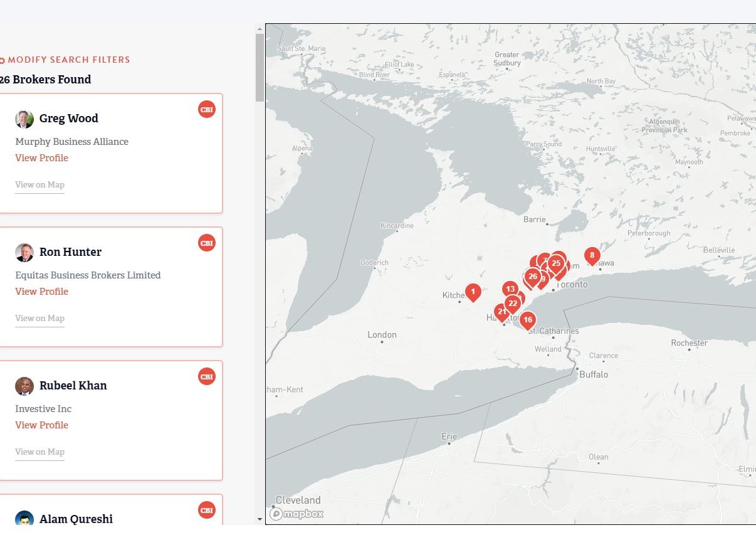Select map marker number 8 near Oshawa
This screenshot has width=756, height=540.
click(x=592, y=256)
